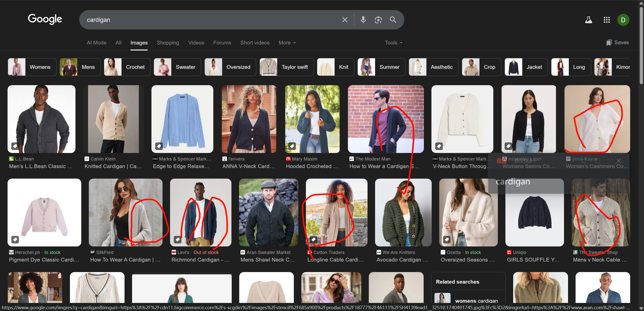Image resolution: width=644 pixels, height=311 pixels.
Task: Click the product tag on the Ozetta image
Action: [447, 239]
